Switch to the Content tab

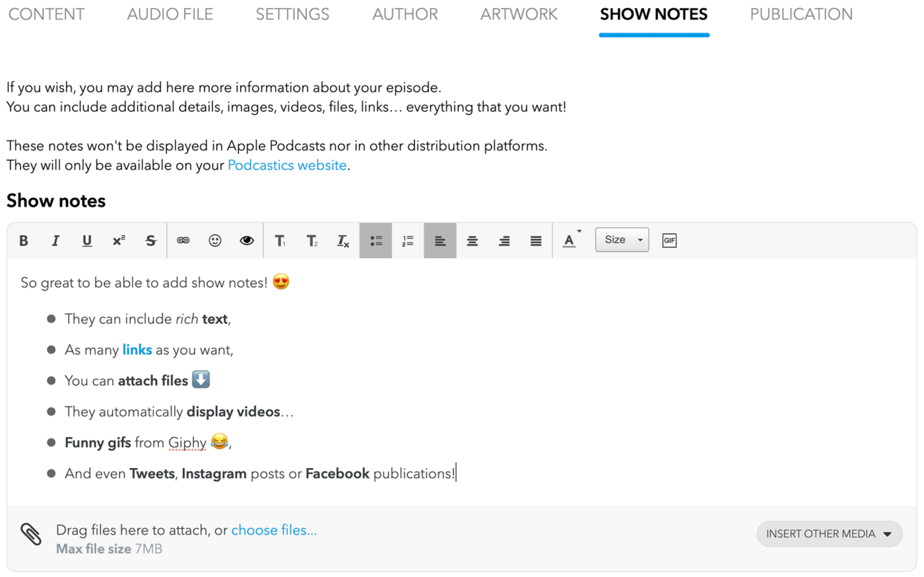point(46,15)
